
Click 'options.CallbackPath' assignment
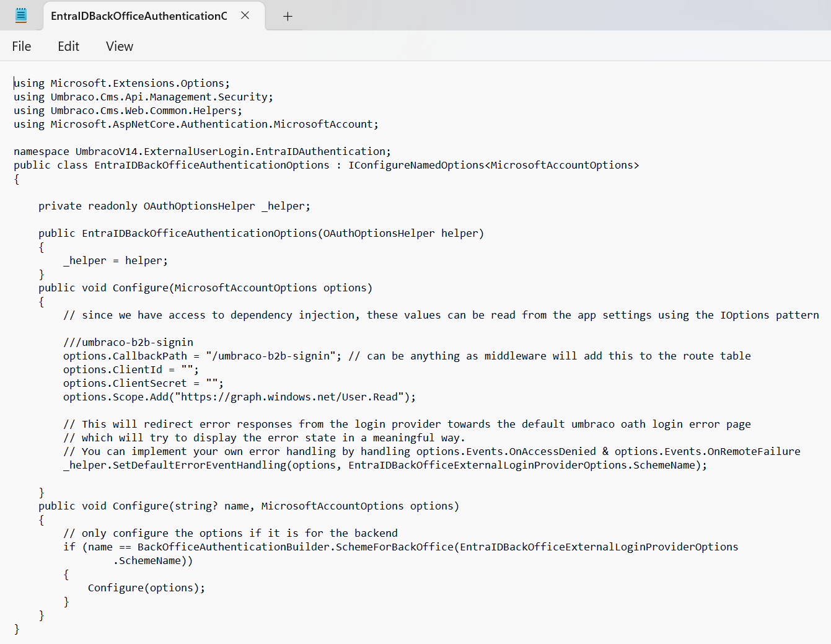tap(202, 356)
